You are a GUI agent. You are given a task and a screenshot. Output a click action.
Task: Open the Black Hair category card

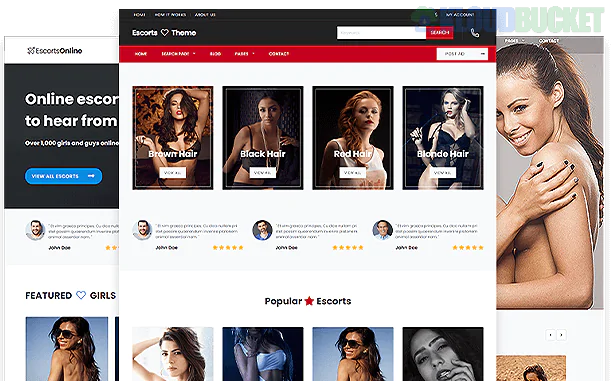(x=263, y=138)
